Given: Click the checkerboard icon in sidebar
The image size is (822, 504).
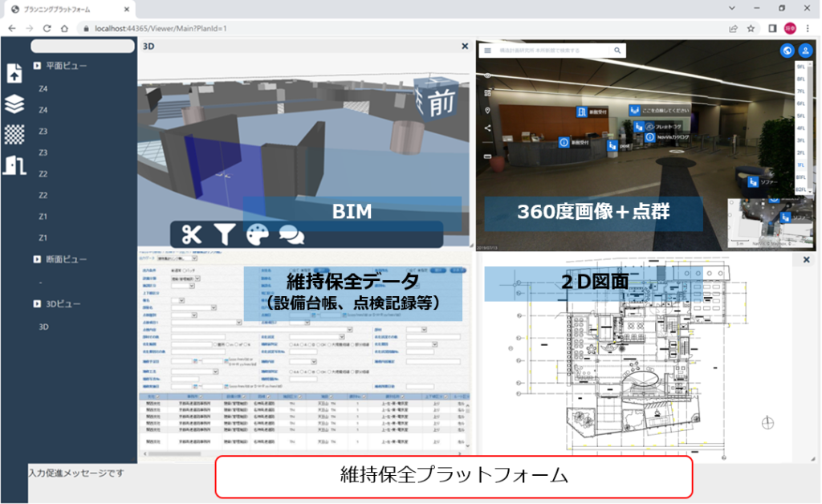Looking at the screenshot, I should click(14, 134).
